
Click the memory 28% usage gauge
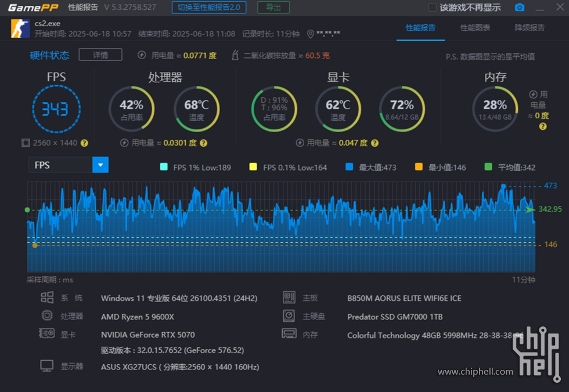point(495,109)
